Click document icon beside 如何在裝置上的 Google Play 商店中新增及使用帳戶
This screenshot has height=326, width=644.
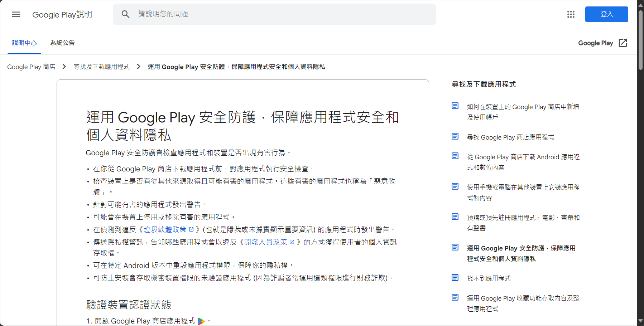pyautogui.click(x=455, y=106)
